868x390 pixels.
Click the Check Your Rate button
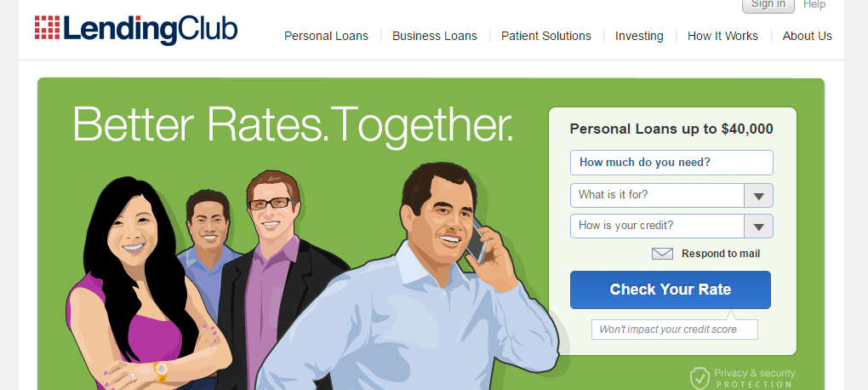click(671, 290)
